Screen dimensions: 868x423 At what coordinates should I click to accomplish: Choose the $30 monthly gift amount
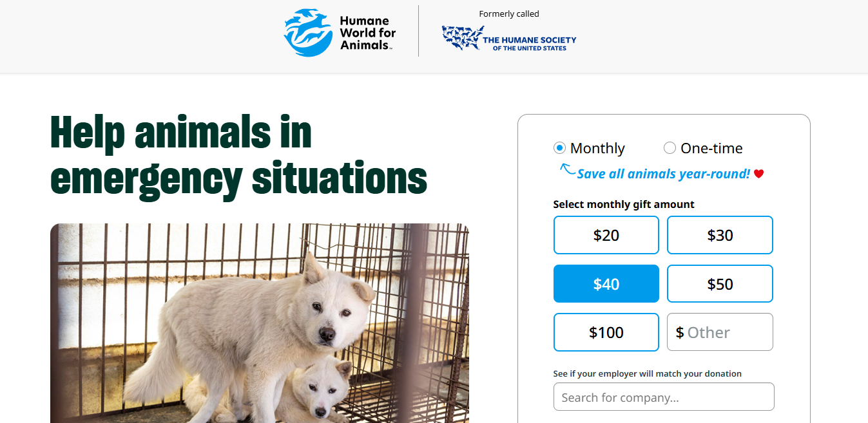point(719,235)
